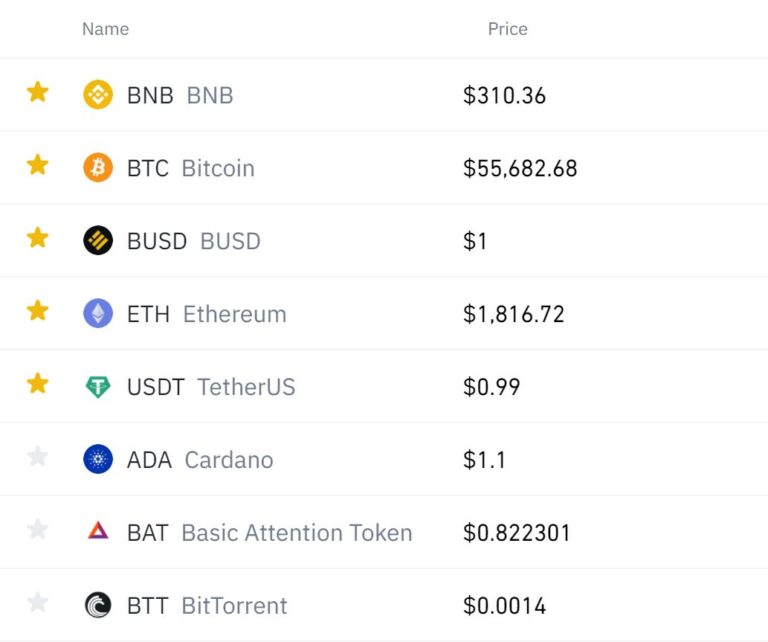Unstar the Ethereum row
Viewport: 768px width, 642px height.
(38, 310)
